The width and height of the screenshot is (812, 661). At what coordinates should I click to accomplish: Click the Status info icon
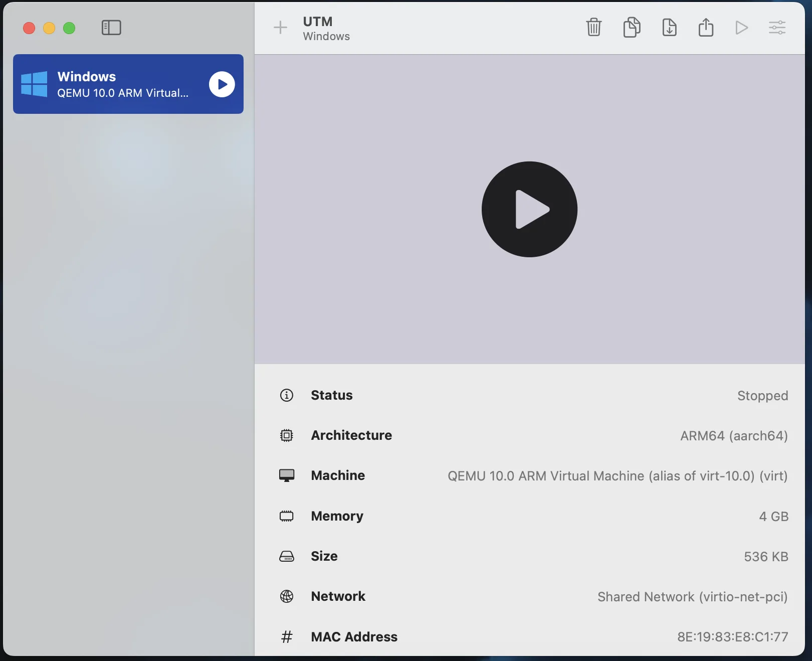tap(286, 395)
